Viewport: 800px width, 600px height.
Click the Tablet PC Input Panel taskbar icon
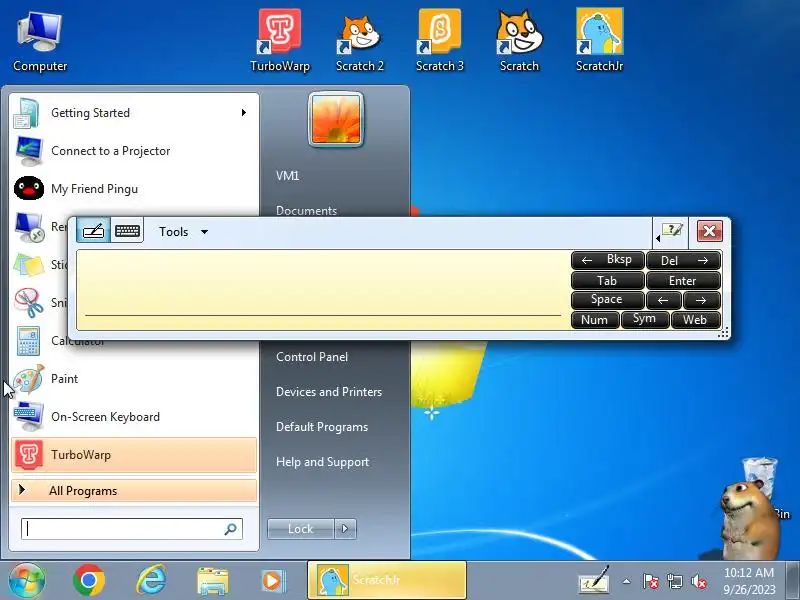pos(594,580)
